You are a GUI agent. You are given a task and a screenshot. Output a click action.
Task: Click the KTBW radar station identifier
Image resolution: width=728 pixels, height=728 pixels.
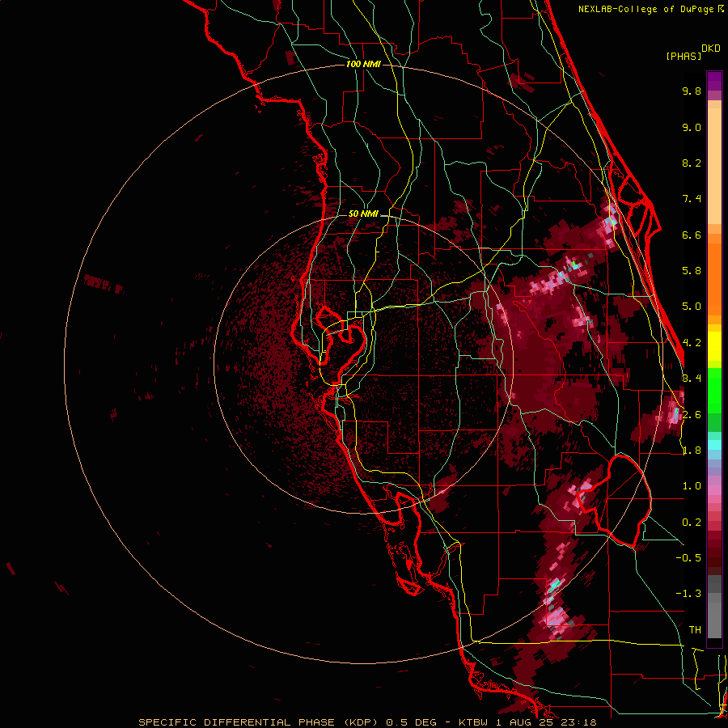click(475, 722)
